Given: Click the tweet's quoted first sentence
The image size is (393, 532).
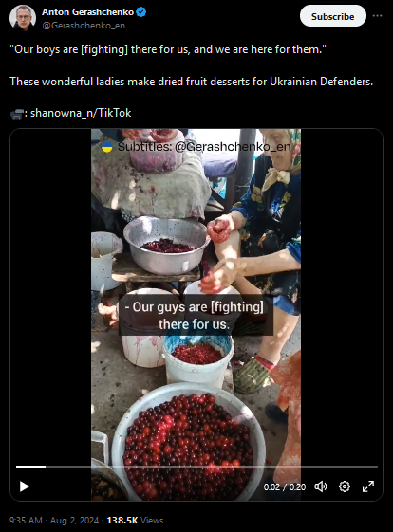Looking at the screenshot, I should (168, 49).
